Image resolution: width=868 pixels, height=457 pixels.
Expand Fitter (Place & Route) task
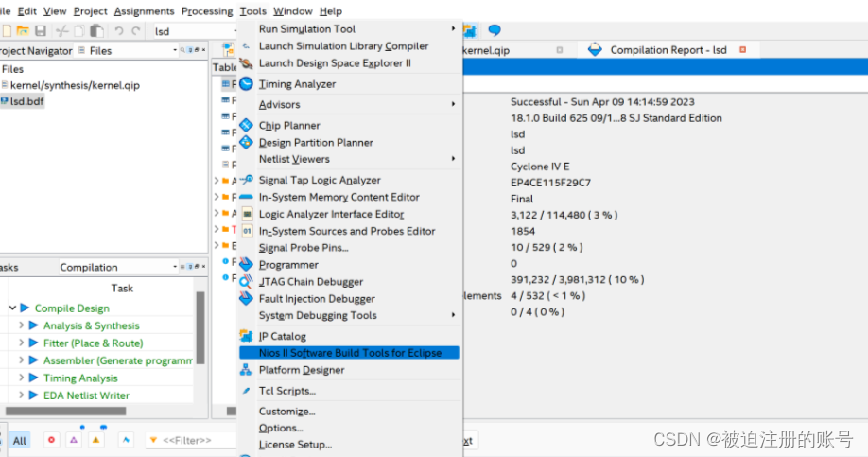[x=21, y=343]
